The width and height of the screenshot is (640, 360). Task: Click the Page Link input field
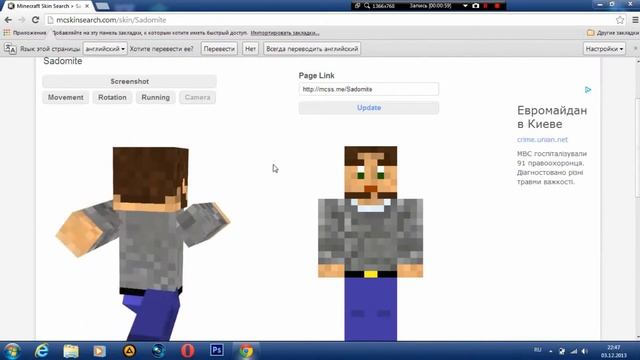pyautogui.click(x=369, y=89)
